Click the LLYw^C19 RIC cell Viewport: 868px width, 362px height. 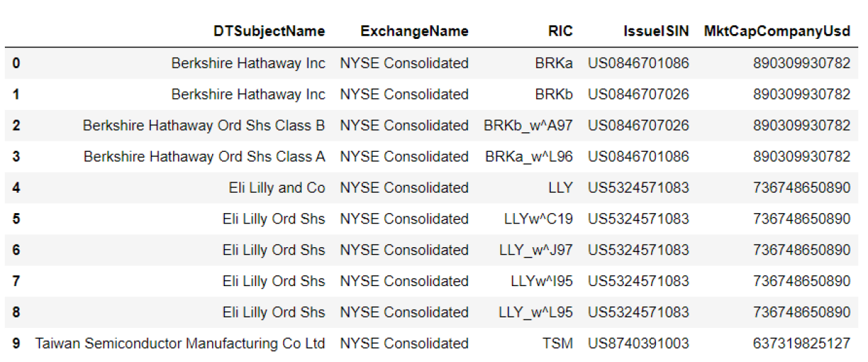(x=538, y=219)
